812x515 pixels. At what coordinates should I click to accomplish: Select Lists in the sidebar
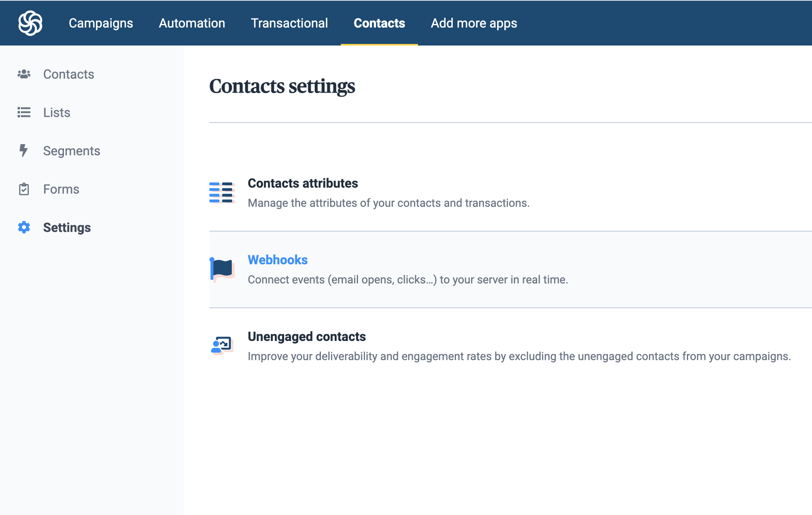[x=57, y=113]
